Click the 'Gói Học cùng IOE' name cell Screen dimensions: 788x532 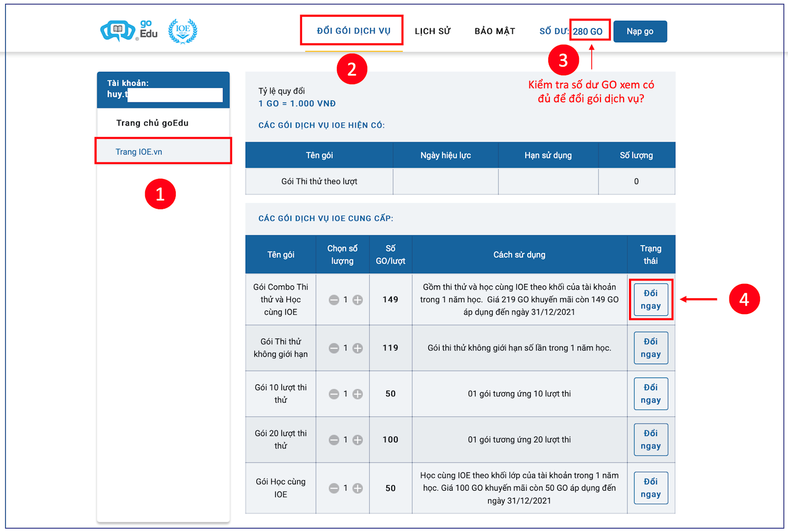point(281,488)
